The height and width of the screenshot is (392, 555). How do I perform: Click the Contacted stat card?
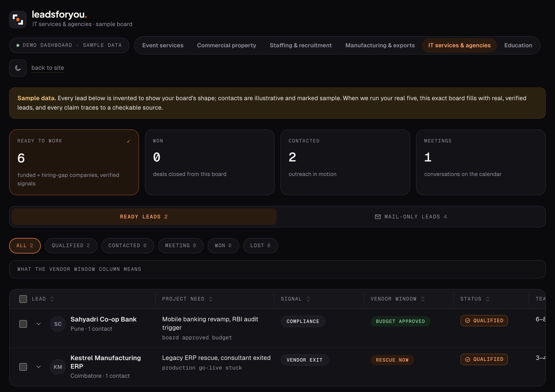[x=345, y=162]
